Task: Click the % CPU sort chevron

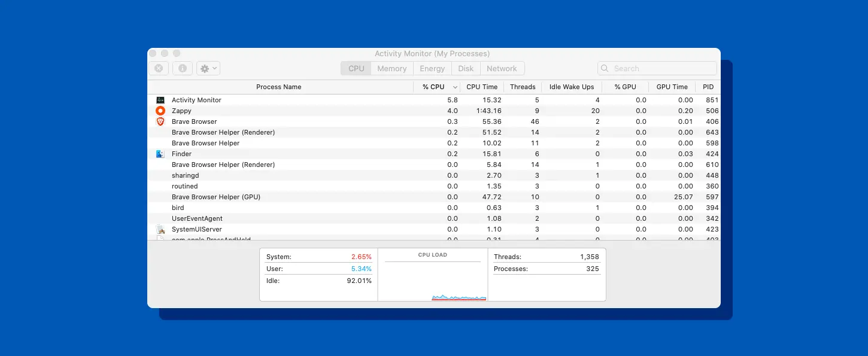Action: pos(455,87)
